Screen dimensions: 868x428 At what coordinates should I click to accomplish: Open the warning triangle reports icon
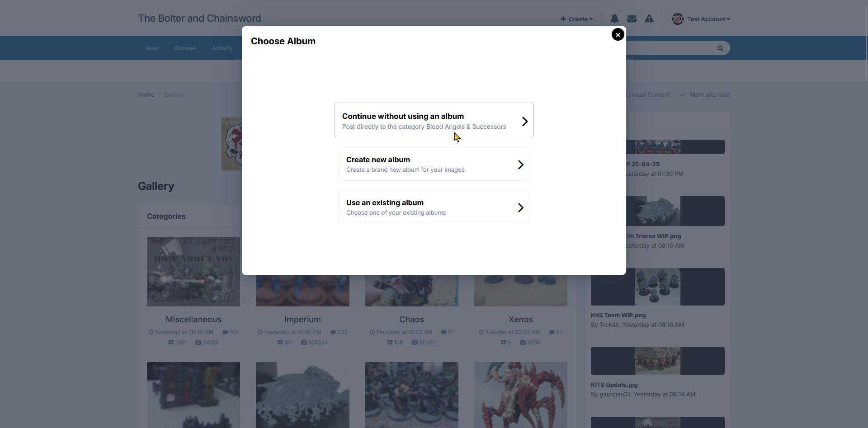click(649, 19)
